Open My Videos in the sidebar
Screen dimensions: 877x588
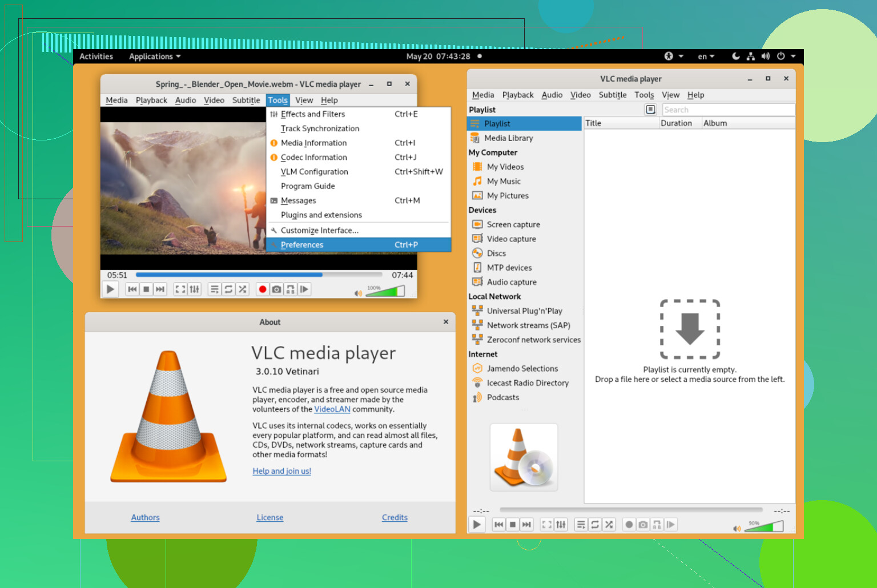[x=524, y=167]
